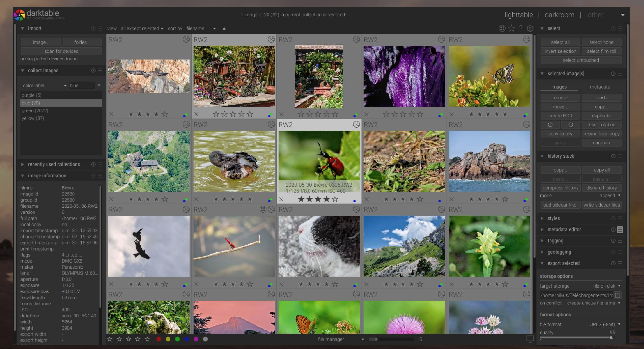Apply the purple color label swatch
This screenshot has height=349, width=644.
tap(196, 339)
